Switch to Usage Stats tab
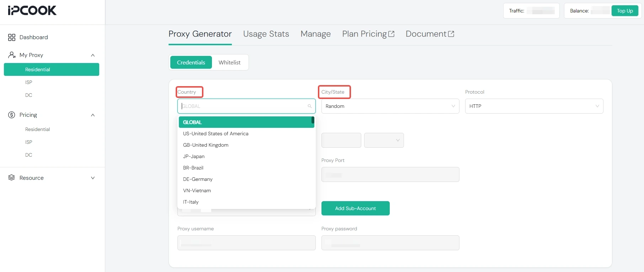This screenshot has height=272, width=644. [266, 34]
